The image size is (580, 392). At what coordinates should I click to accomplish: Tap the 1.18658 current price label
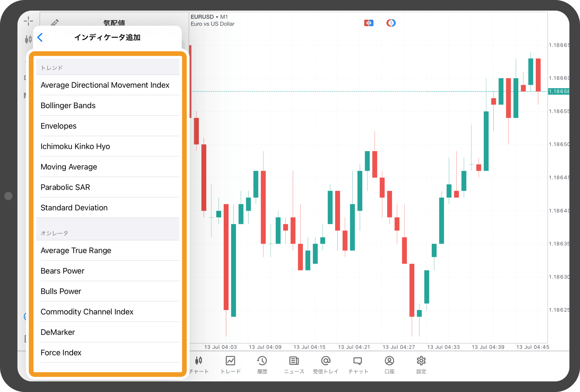[559, 91]
